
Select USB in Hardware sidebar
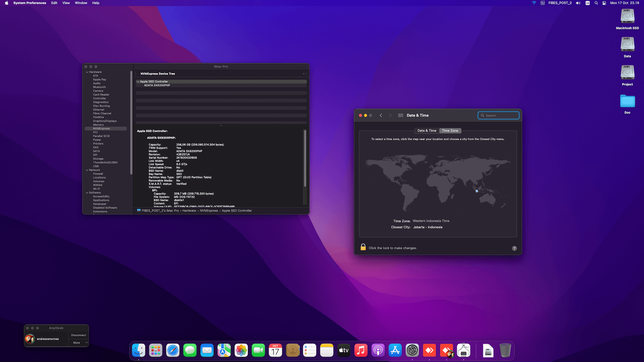[x=96, y=166]
